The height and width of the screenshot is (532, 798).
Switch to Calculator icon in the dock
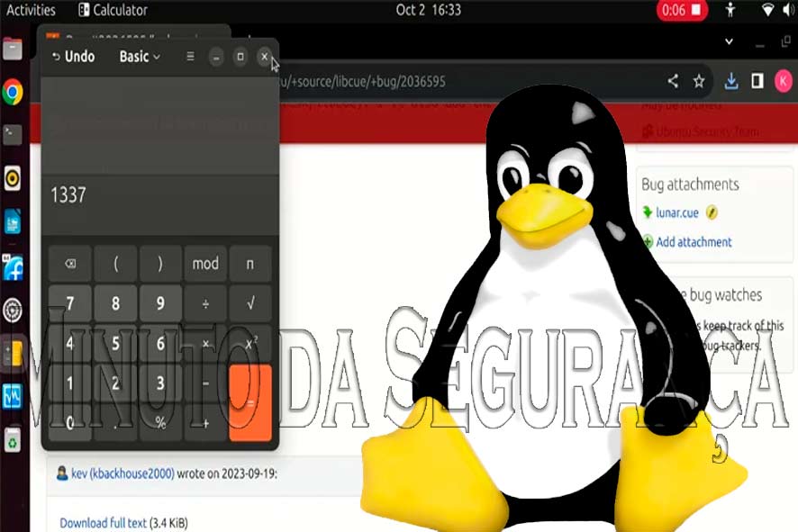[13, 353]
